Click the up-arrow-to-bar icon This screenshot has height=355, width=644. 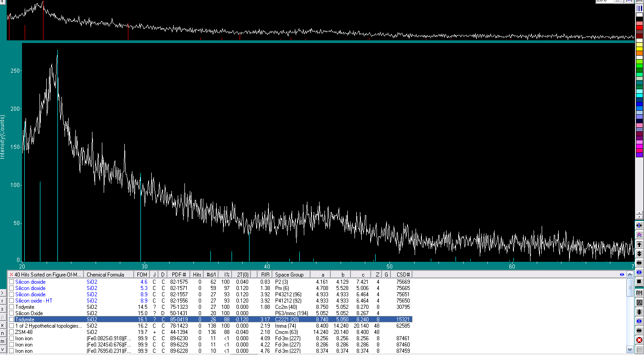point(639,245)
